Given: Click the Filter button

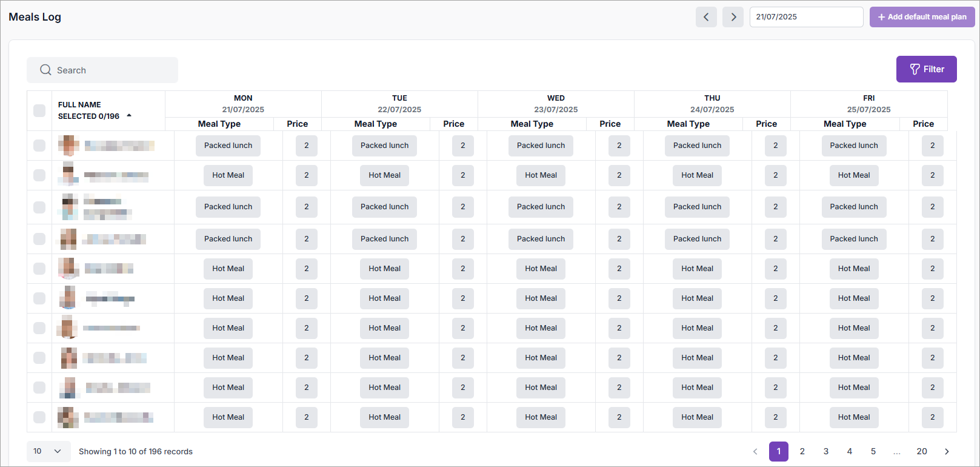Looking at the screenshot, I should (x=926, y=69).
